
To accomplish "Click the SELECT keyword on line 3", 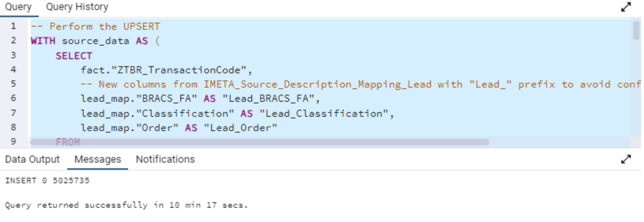I will pos(74,55).
